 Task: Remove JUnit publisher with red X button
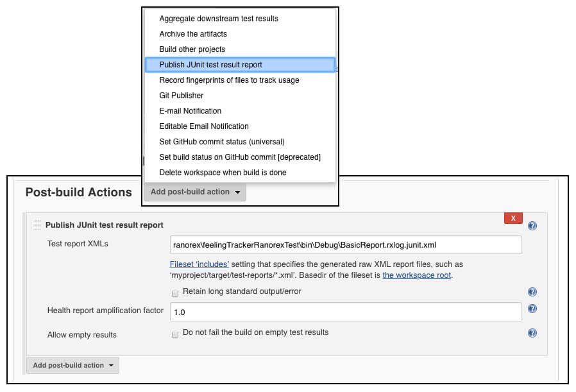(513, 218)
